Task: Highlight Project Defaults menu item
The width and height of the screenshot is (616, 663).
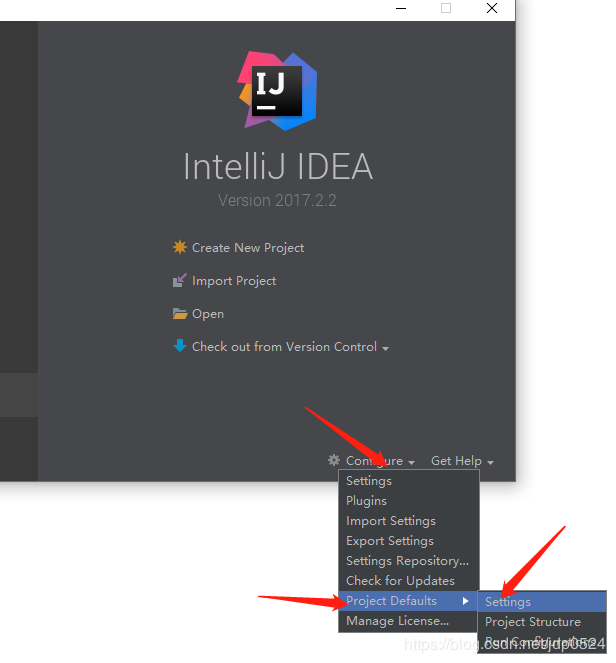Action: point(409,601)
